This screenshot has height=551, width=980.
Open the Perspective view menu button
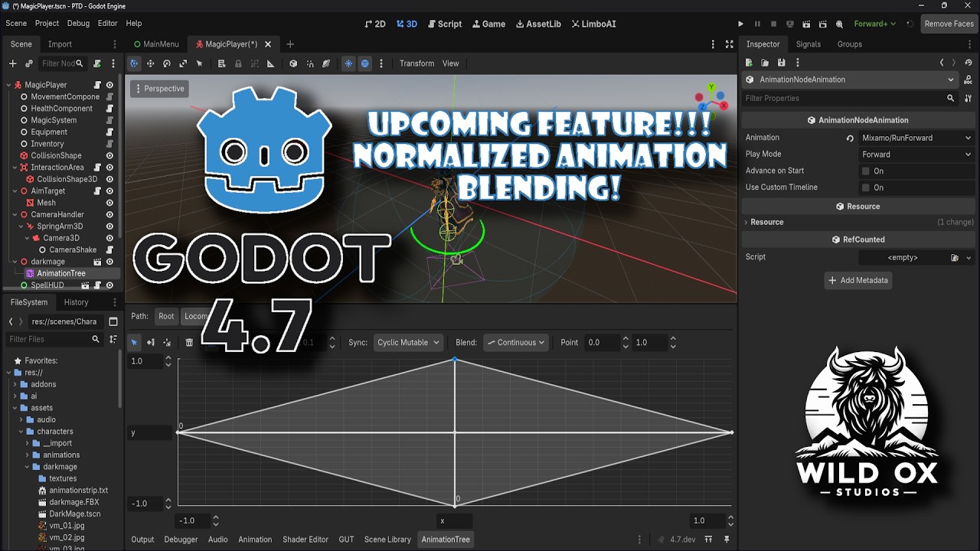pyautogui.click(x=159, y=89)
